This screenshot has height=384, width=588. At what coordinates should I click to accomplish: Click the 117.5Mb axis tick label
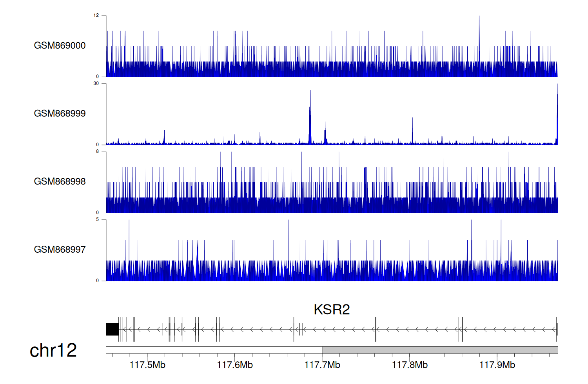click(147, 365)
